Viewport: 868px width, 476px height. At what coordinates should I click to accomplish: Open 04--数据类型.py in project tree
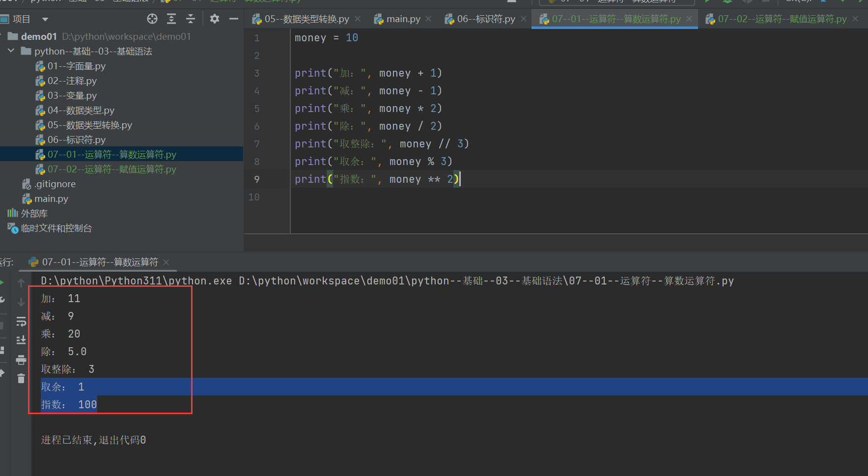click(81, 111)
